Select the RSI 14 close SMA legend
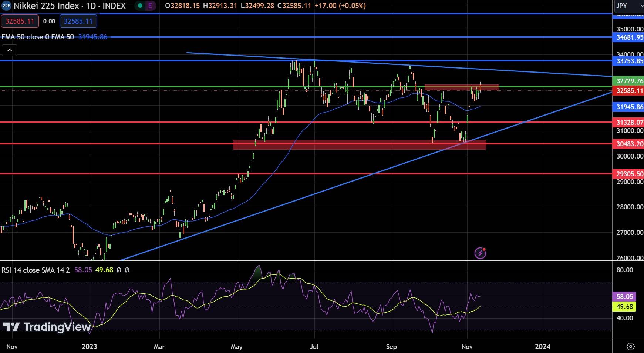 [36, 270]
